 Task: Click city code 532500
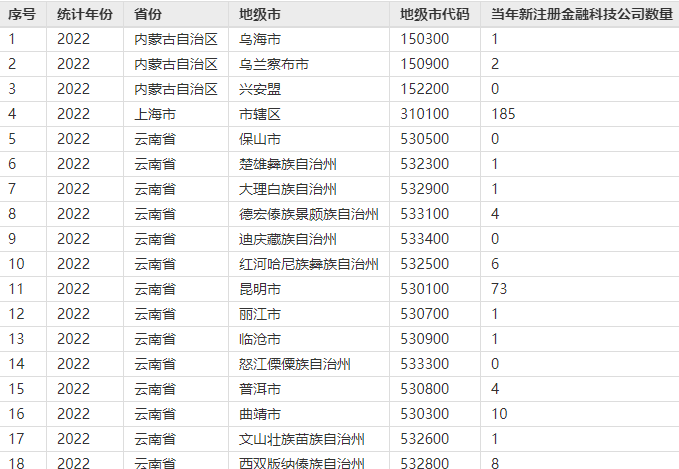coord(425,264)
